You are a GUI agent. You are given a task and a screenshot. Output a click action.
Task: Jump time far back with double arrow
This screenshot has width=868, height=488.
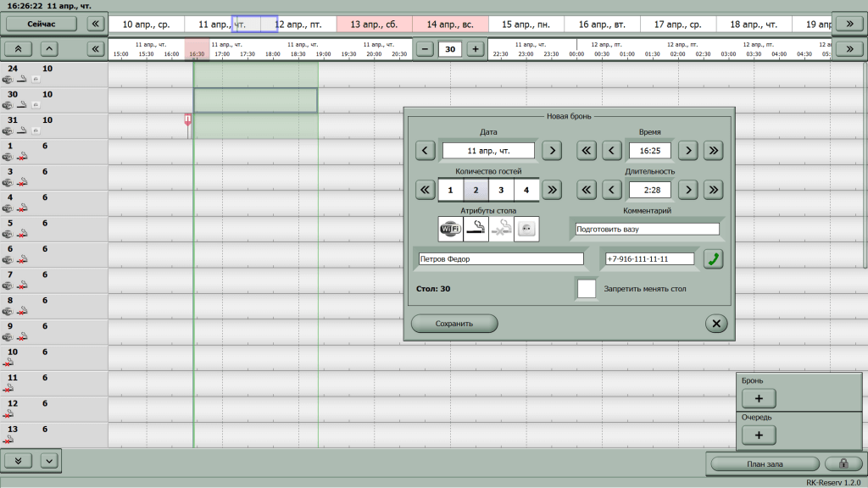[x=587, y=151]
